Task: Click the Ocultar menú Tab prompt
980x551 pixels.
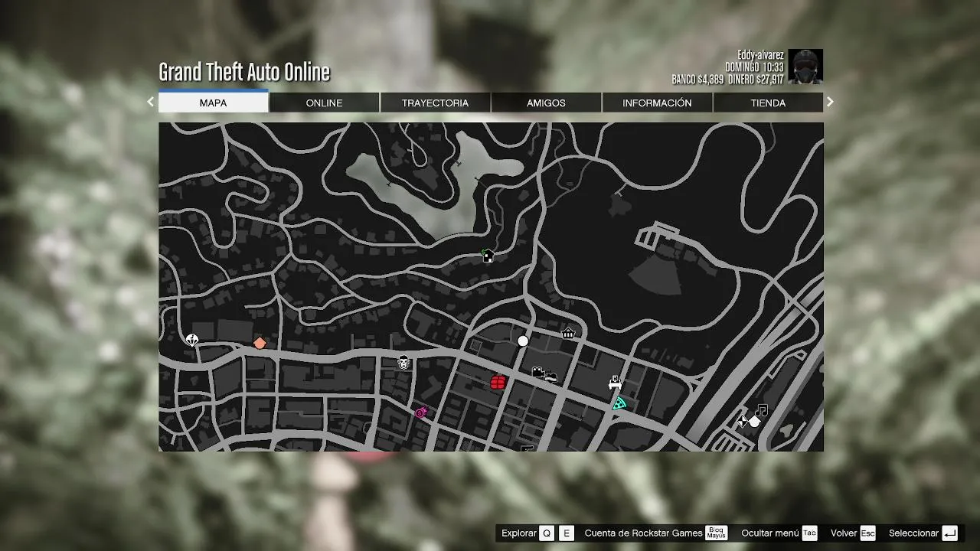Action: pos(779,533)
